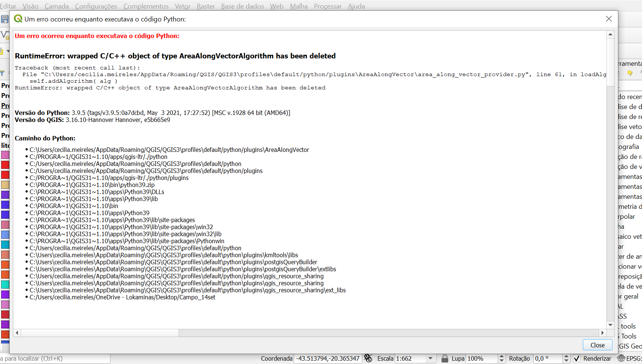642x364 pixels.
Task: Select the vector digitizing tool icon on the left
Action: tap(5, 35)
